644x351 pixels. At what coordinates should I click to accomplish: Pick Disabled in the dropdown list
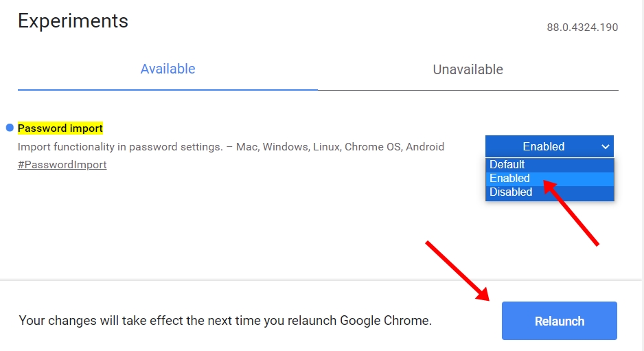(511, 192)
